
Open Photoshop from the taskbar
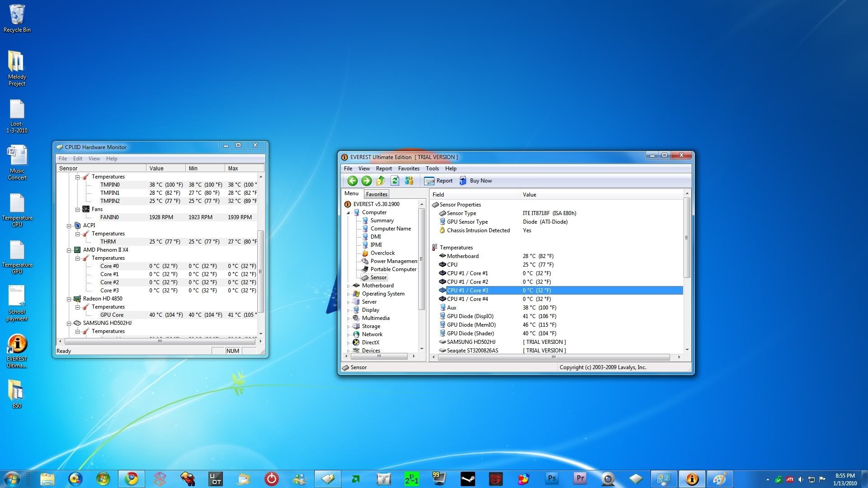pos(552,479)
